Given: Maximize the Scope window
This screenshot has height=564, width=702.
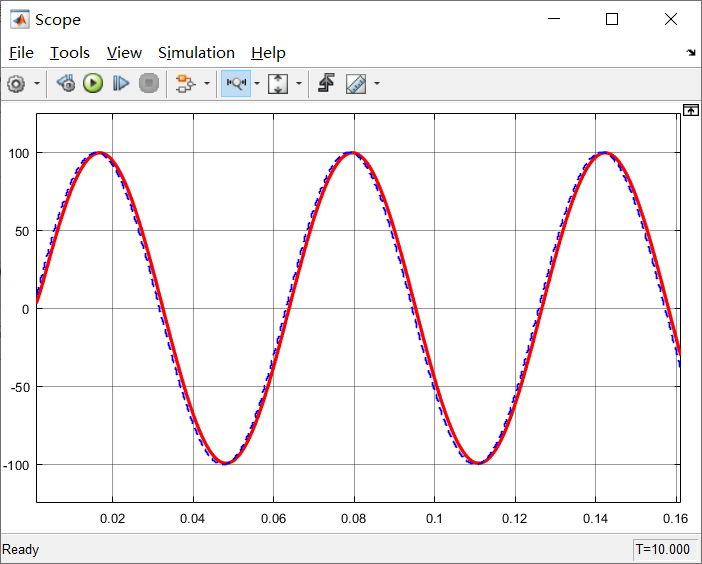Looking at the screenshot, I should pyautogui.click(x=612, y=19).
